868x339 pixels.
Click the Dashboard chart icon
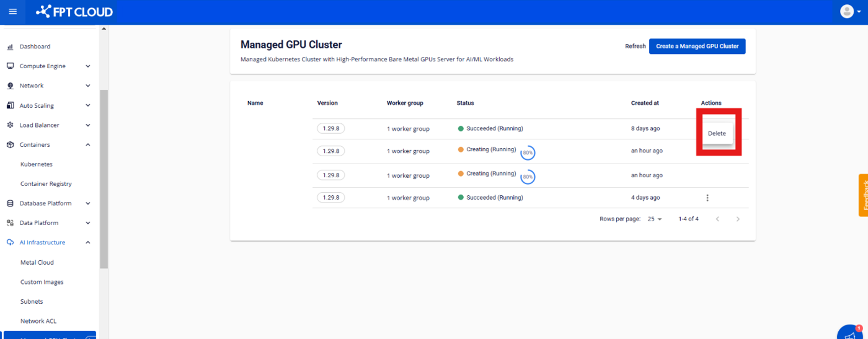[x=10, y=47]
